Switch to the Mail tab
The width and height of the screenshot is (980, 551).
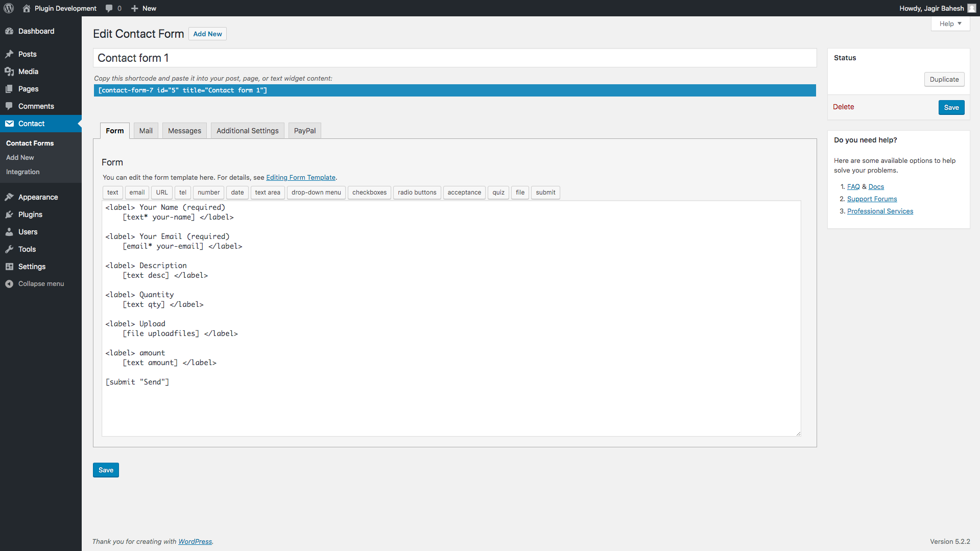146,131
